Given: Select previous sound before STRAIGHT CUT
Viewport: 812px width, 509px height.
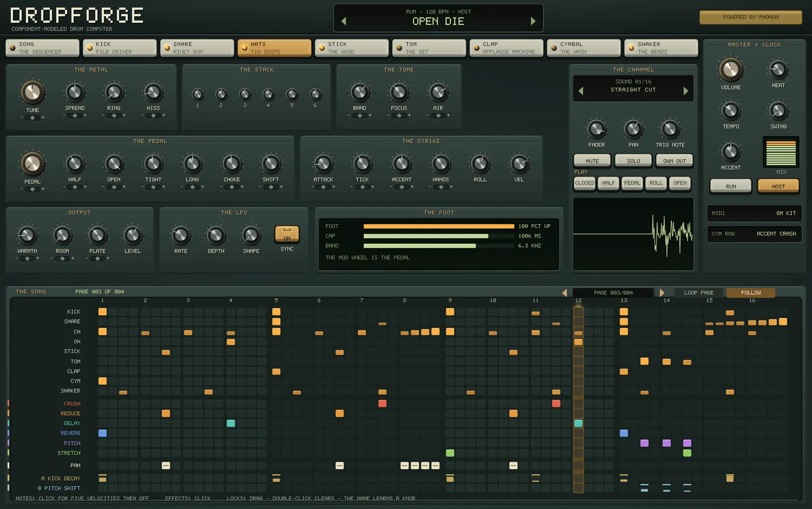Looking at the screenshot, I should tap(581, 91).
